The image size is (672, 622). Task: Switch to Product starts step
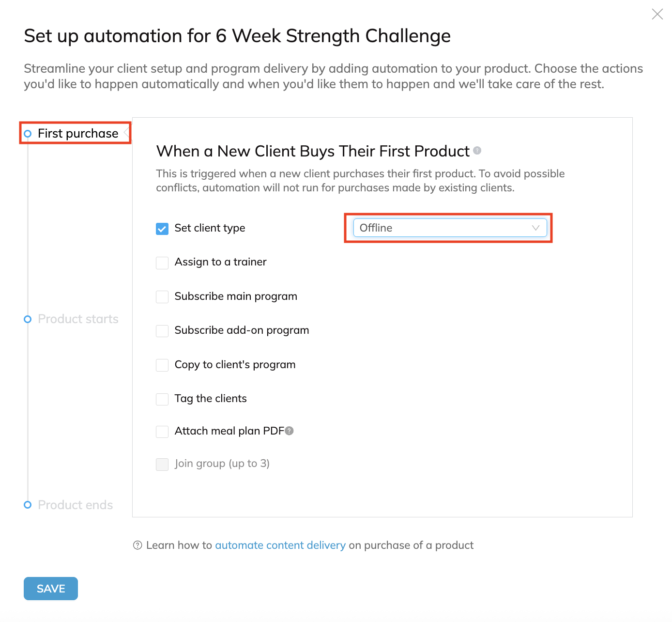click(x=78, y=319)
